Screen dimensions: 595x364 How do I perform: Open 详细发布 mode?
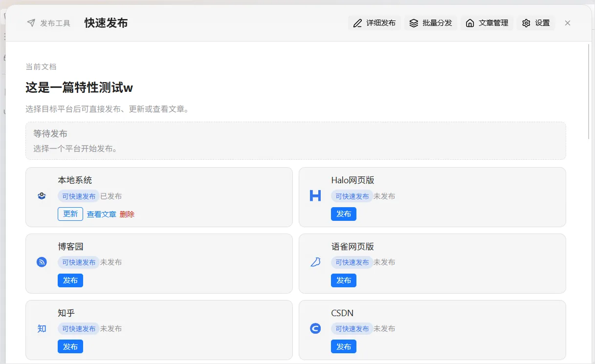click(x=375, y=23)
